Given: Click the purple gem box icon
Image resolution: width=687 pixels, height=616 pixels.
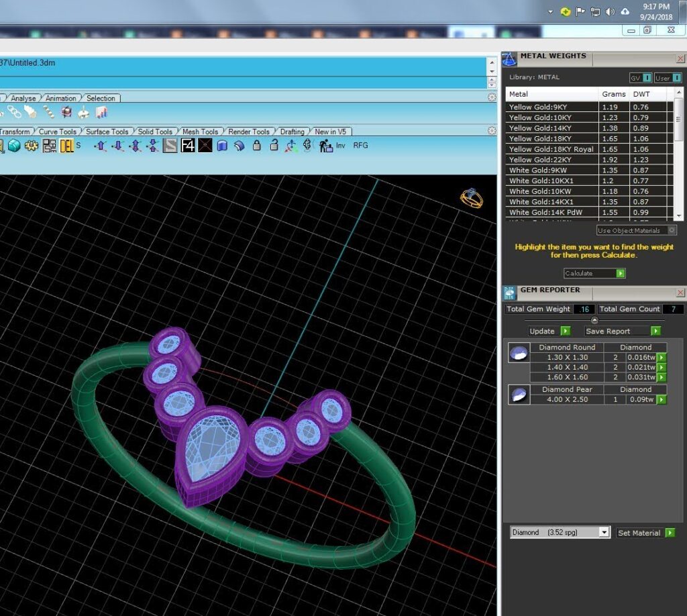Looking at the screenshot, I should [x=66, y=113].
